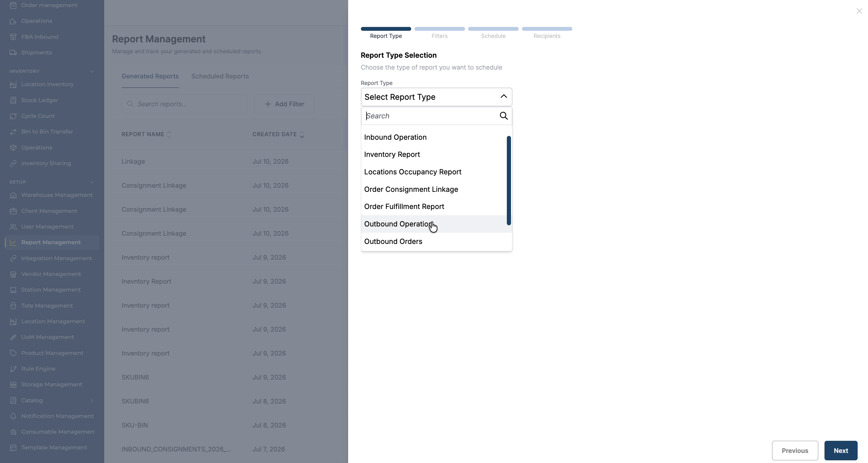Click the Search reports input field
Screen dimensions: 868x463
(x=185, y=104)
